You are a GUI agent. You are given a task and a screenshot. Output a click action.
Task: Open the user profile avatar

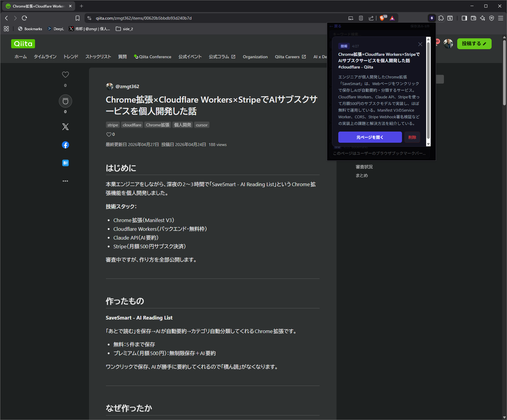point(448,44)
